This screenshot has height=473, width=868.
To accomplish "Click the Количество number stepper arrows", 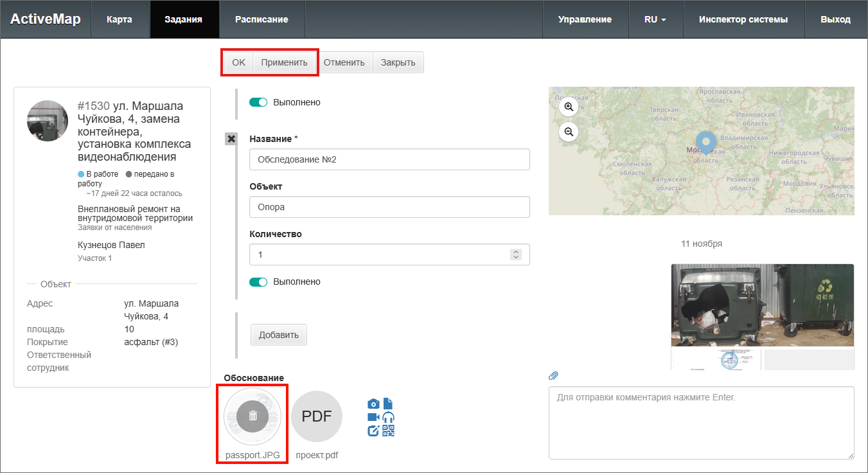I will tap(515, 254).
